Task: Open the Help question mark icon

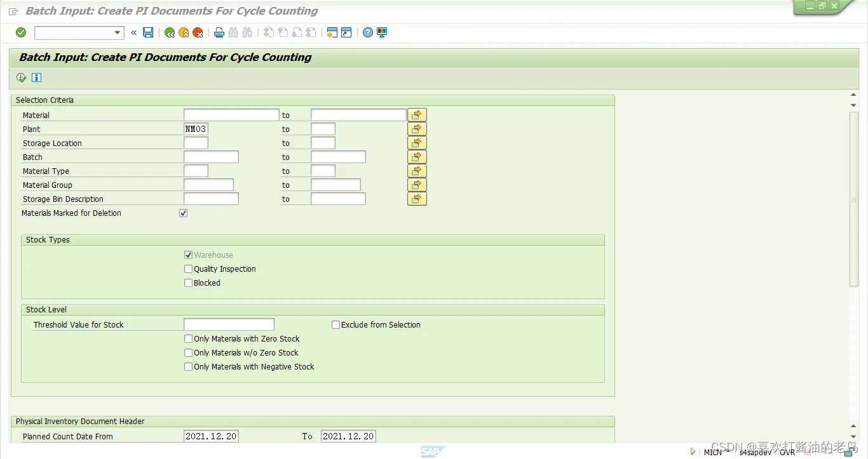Action: [368, 32]
